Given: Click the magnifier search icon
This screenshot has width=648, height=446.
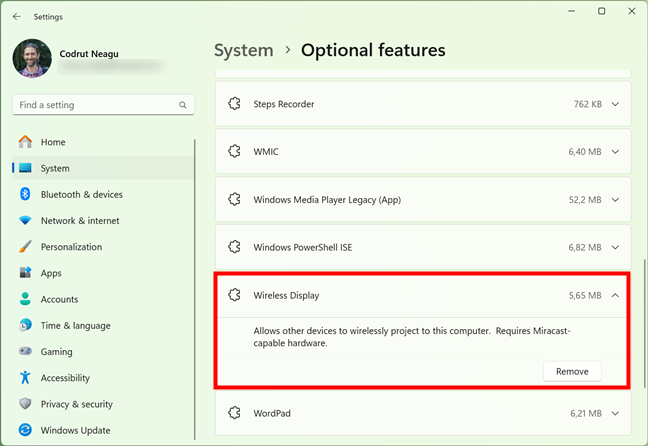Looking at the screenshot, I should click(x=183, y=105).
